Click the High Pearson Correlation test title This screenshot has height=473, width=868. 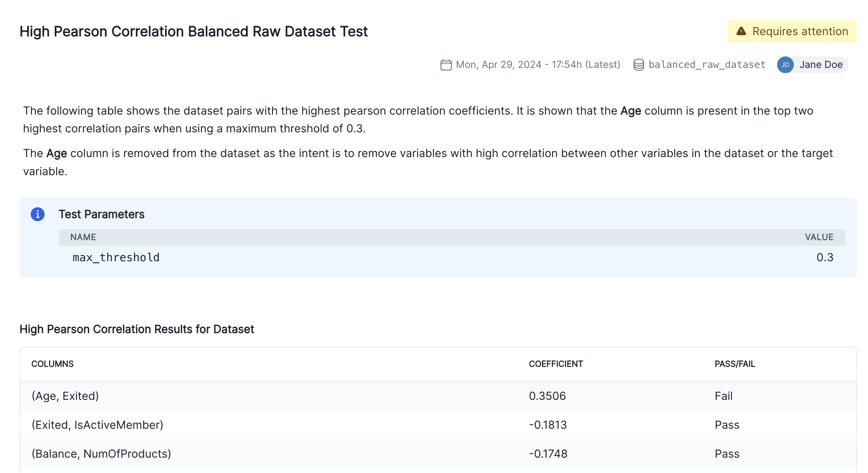(x=194, y=31)
